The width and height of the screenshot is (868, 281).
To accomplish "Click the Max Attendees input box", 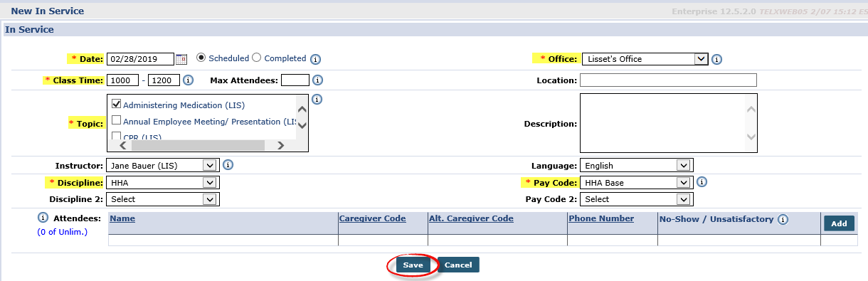I will click(295, 80).
